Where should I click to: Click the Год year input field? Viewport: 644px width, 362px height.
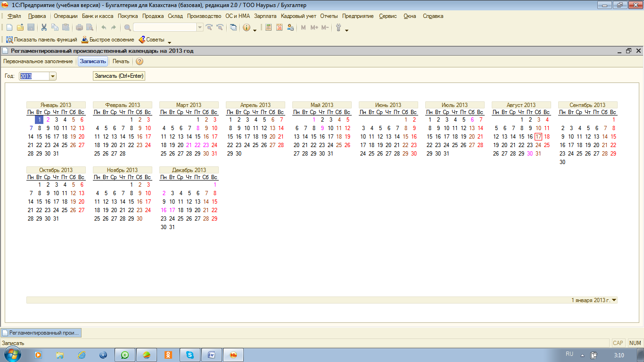[x=34, y=76]
